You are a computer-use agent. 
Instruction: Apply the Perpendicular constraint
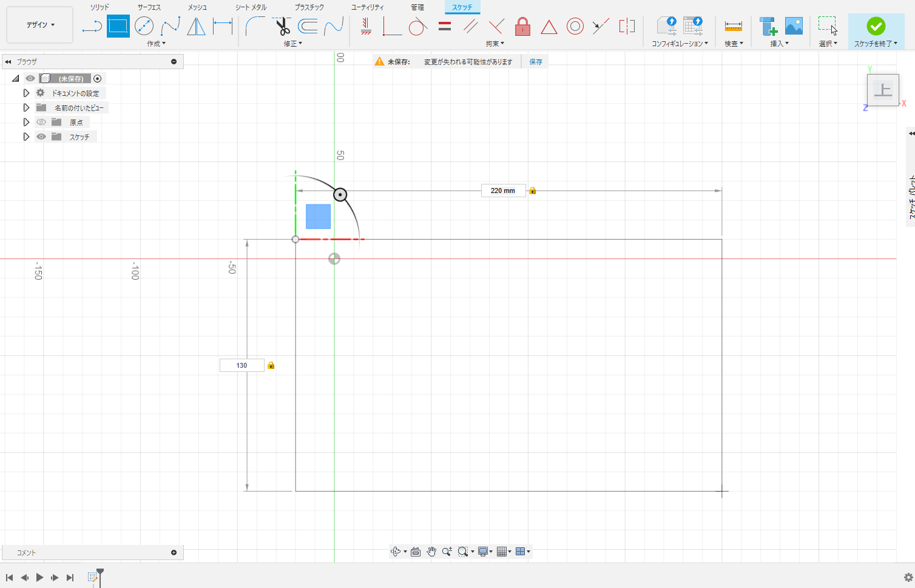(x=496, y=26)
